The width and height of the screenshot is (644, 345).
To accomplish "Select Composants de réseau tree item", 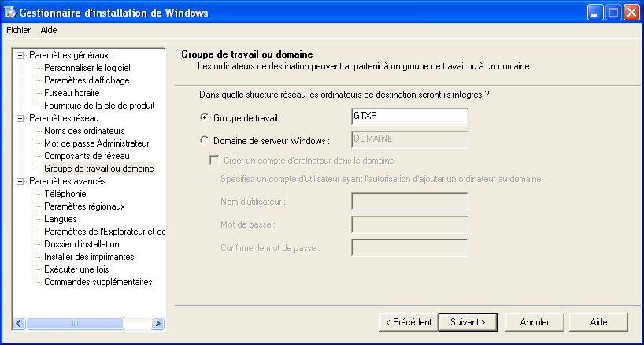I will click(x=87, y=156).
